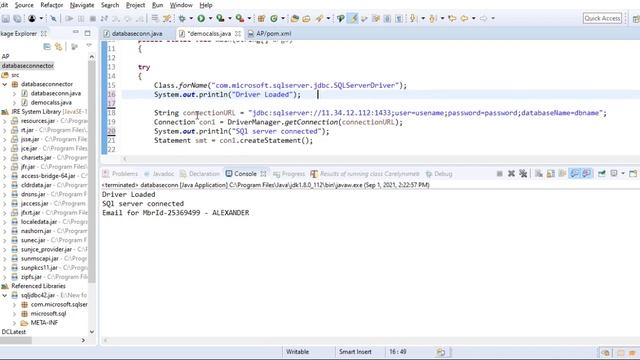This screenshot has height=360, width=640.
Task: Open the Debug button dropdown arrow
Action: [191, 18]
